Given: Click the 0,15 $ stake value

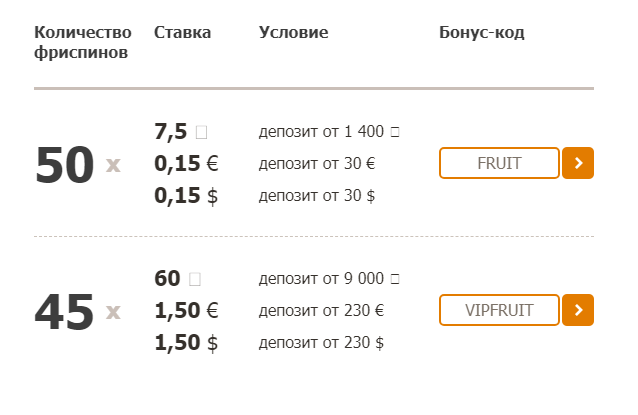Looking at the screenshot, I should (186, 196).
